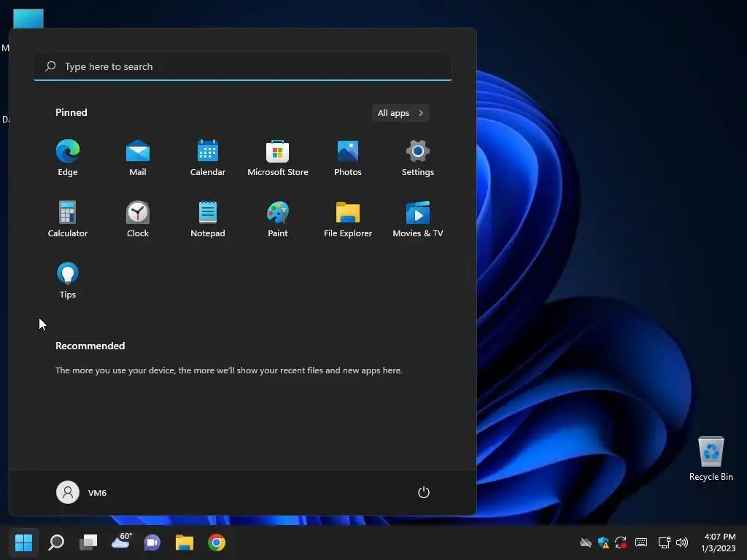747x560 pixels.
Task: Select the Recycle Bin desktop icon
Action: point(711,458)
